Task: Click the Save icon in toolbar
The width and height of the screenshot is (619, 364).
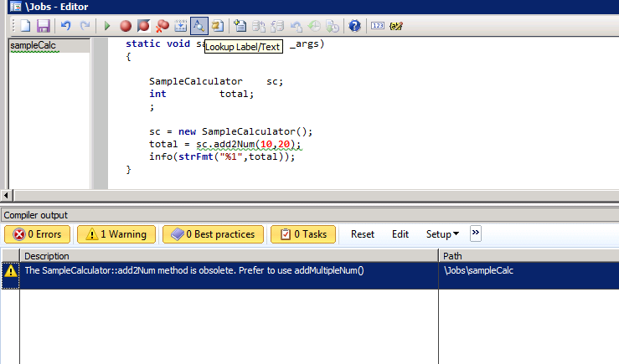Action: pos(43,26)
